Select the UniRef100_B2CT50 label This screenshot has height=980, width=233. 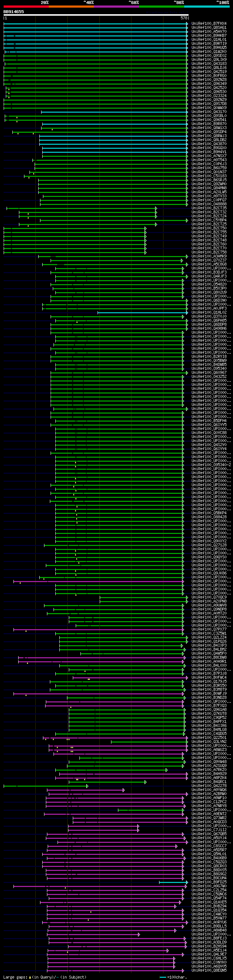tap(209, 228)
